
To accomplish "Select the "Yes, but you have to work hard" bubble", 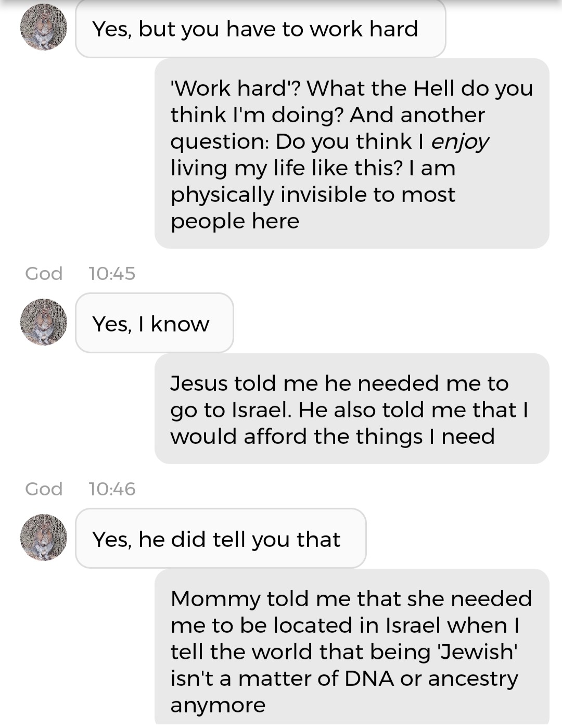I will click(x=260, y=29).
